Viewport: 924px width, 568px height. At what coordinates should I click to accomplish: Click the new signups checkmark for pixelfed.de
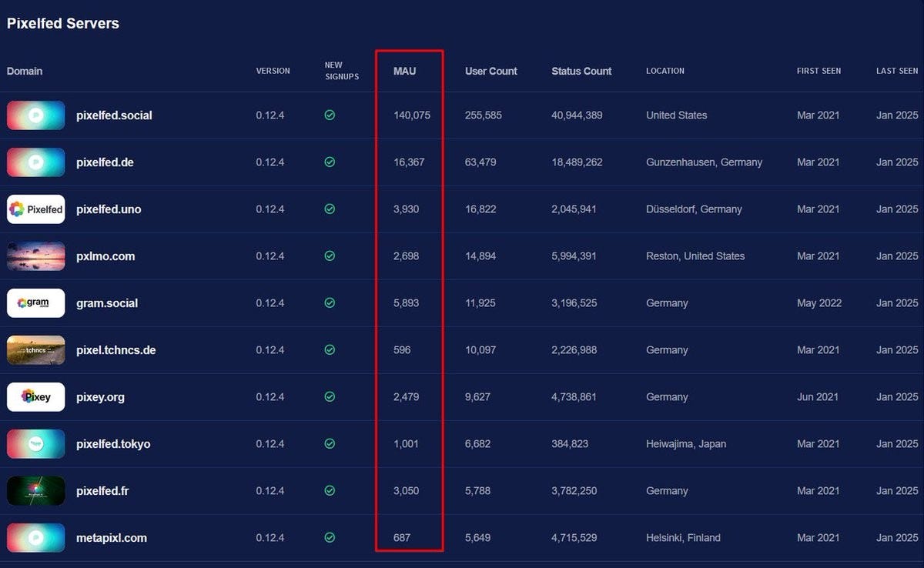330,162
